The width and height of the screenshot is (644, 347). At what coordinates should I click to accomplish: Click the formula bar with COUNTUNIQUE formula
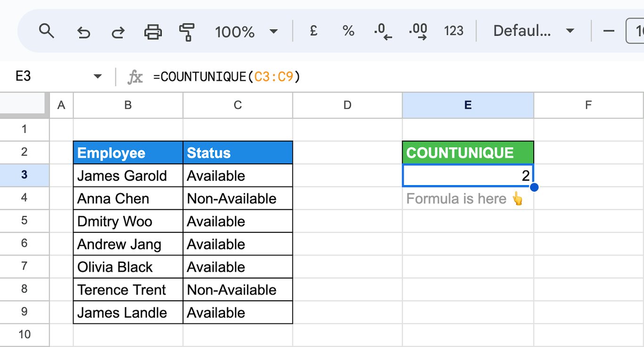coord(396,76)
